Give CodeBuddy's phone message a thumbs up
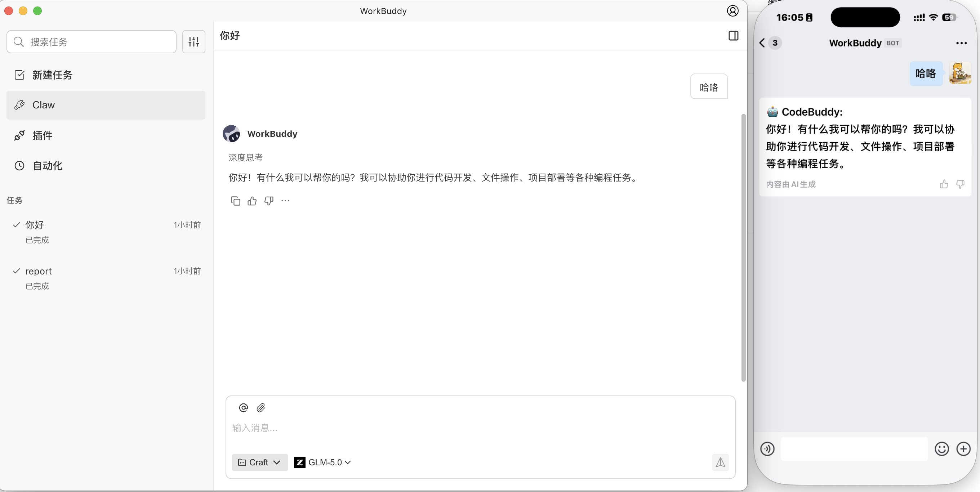The height and width of the screenshot is (492, 980). tap(944, 184)
